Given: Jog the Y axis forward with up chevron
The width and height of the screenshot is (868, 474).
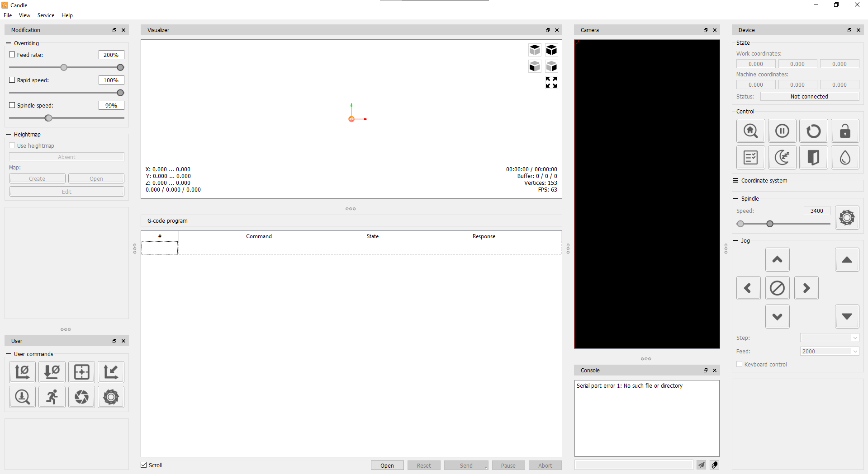Looking at the screenshot, I should pyautogui.click(x=777, y=259).
